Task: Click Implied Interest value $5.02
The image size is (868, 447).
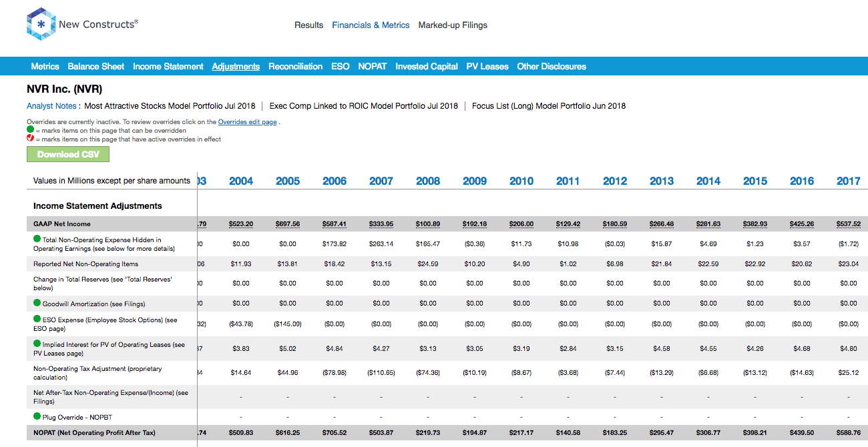Action: (288, 349)
